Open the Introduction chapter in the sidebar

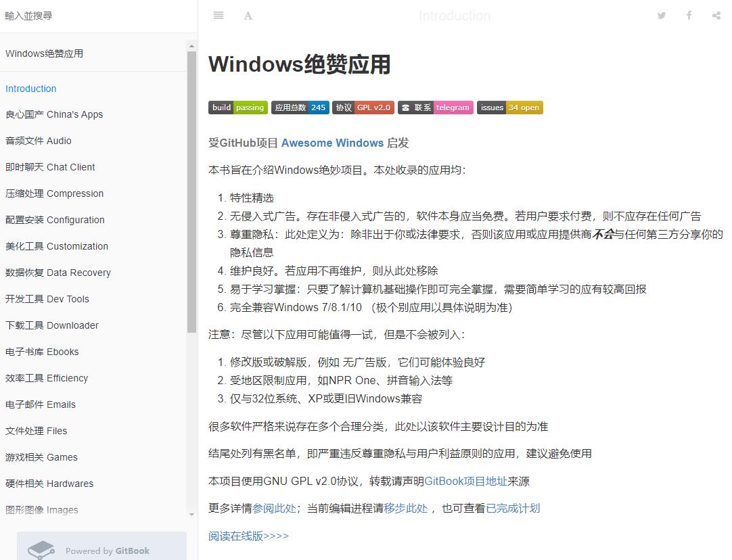31,89
